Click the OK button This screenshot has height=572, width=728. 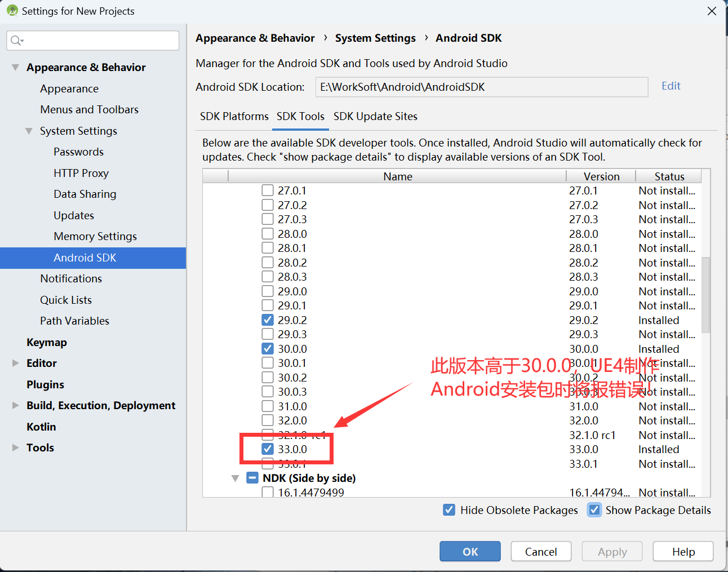[x=470, y=552]
